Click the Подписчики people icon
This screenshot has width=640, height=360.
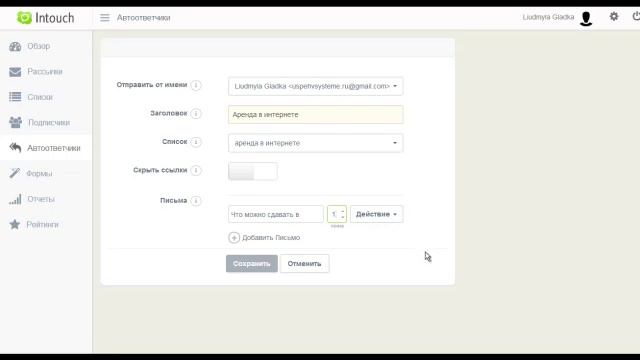(16, 122)
